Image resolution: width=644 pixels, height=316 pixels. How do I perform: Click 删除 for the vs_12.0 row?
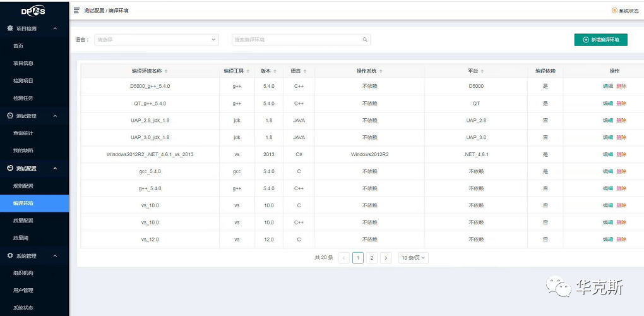click(x=621, y=240)
